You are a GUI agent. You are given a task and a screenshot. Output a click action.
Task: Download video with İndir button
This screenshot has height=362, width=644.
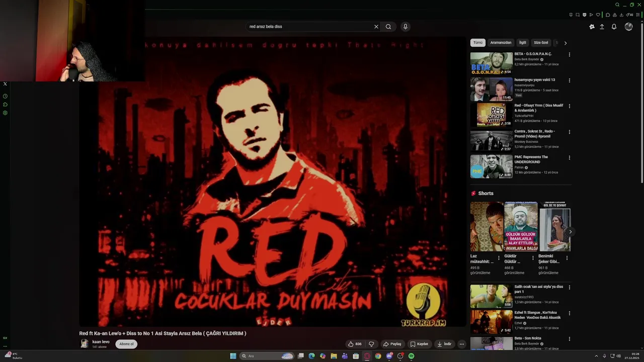444,344
